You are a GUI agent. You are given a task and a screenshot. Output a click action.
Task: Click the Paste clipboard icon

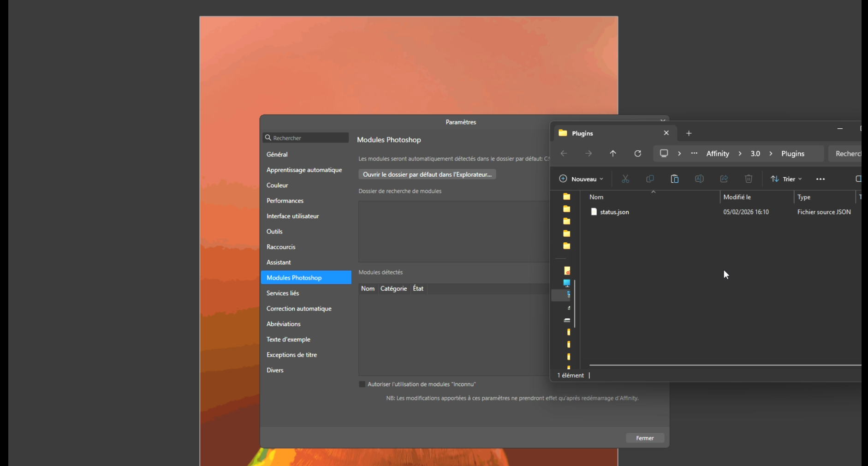(x=674, y=179)
